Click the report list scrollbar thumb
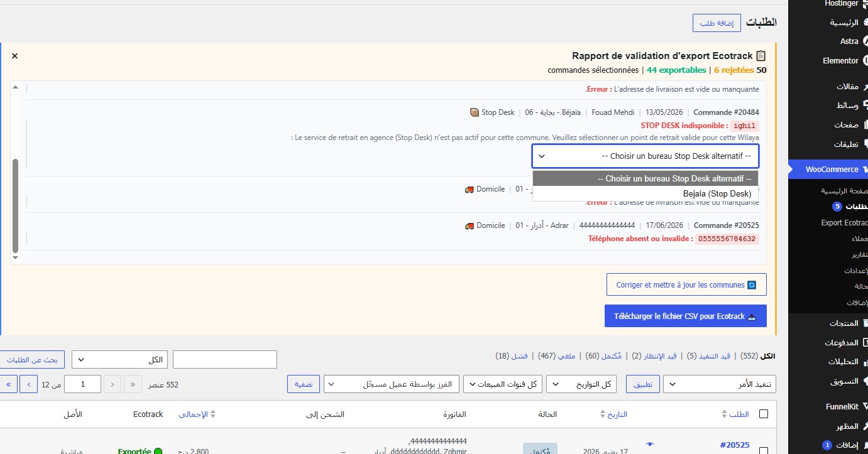This screenshot has width=868, height=454. (x=16, y=205)
